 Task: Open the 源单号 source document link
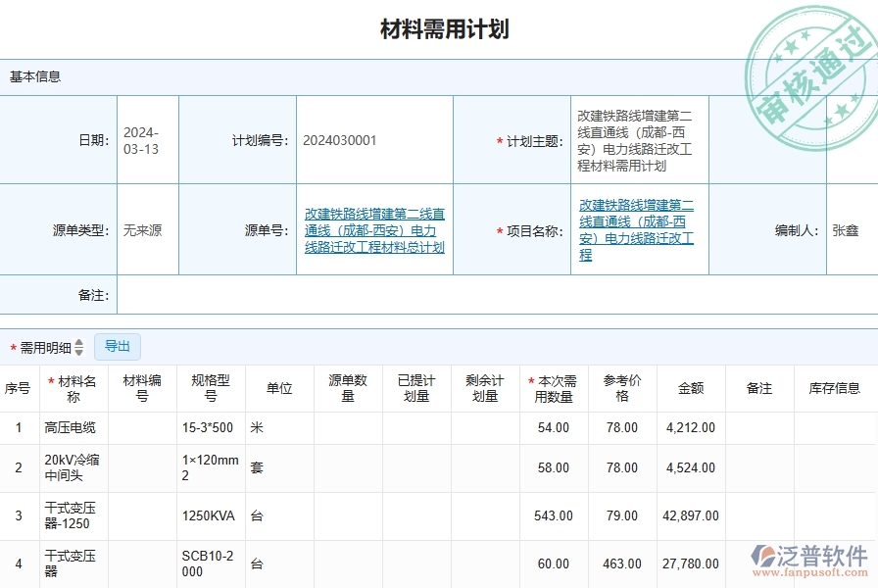(373, 230)
